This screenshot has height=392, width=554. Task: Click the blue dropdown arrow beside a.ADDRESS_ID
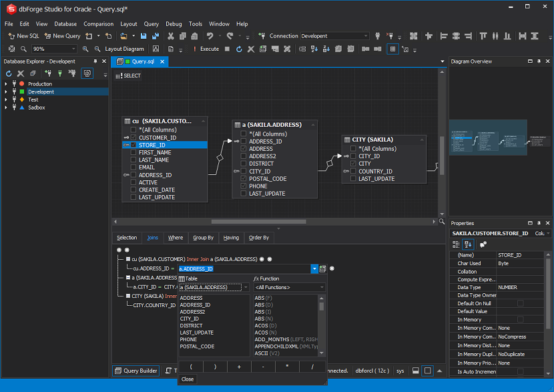(x=314, y=268)
